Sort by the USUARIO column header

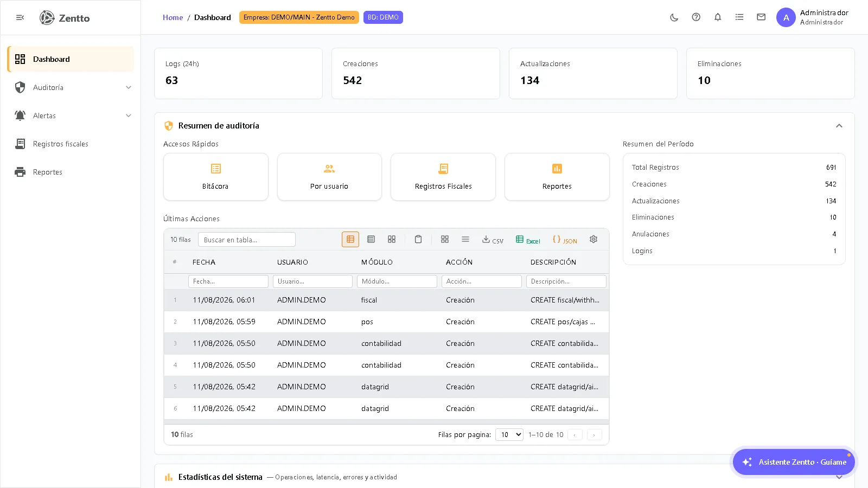pyautogui.click(x=292, y=262)
